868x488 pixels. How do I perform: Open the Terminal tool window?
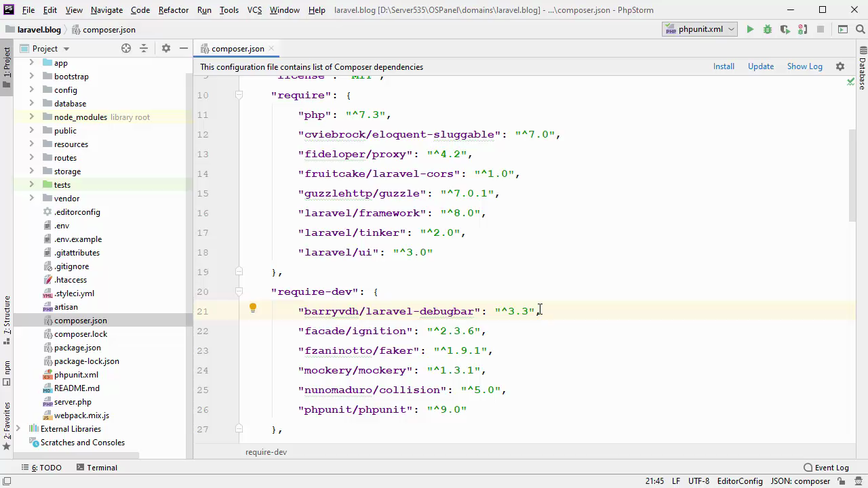97,468
